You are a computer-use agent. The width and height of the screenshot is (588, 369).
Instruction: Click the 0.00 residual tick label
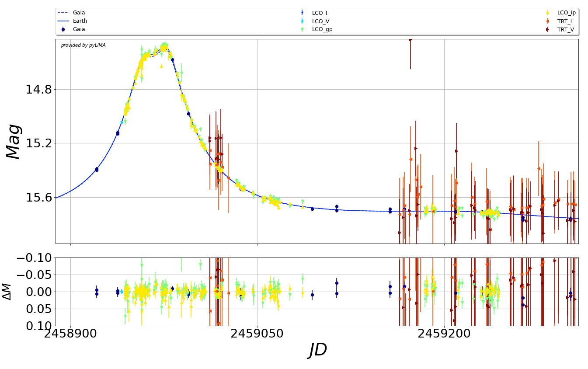[38, 292]
